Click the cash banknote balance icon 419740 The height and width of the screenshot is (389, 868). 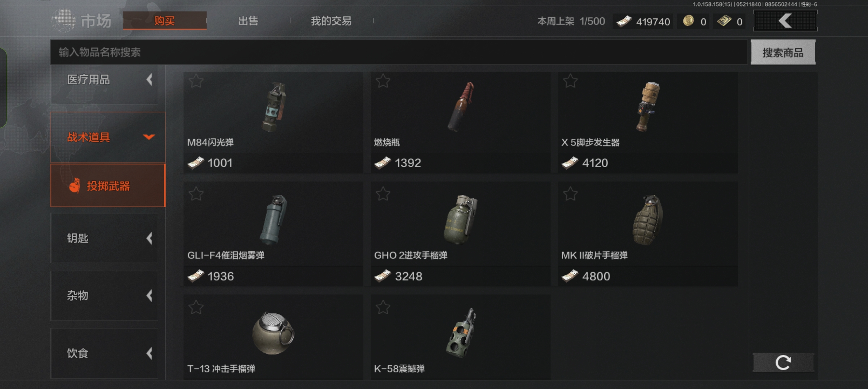(x=624, y=22)
